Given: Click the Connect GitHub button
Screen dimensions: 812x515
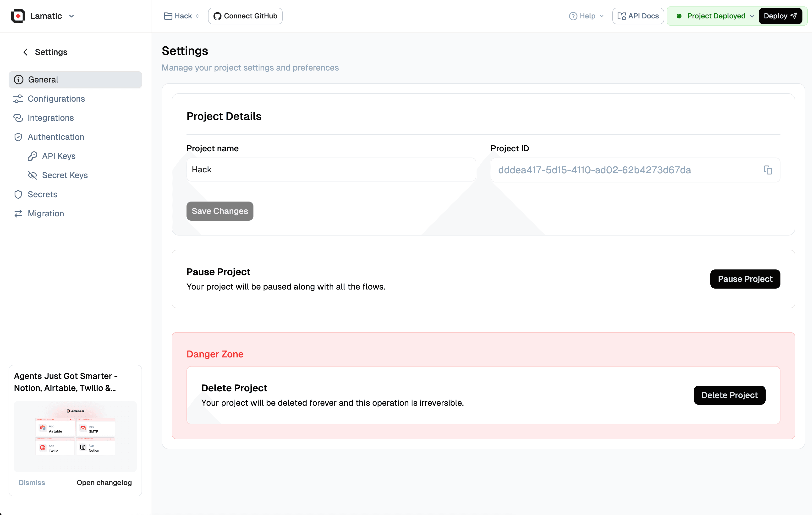Looking at the screenshot, I should [x=245, y=16].
